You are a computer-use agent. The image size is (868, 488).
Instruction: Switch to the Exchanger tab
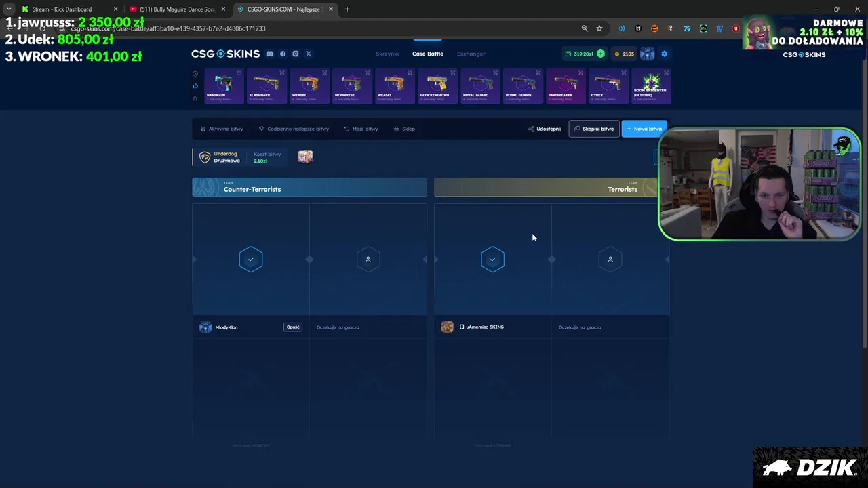click(x=471, y=54)
